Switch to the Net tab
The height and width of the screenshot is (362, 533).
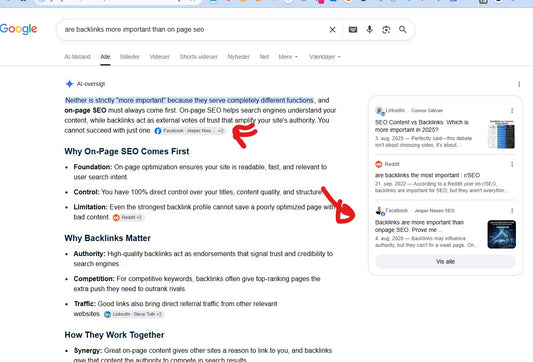[x=264, y=57]
